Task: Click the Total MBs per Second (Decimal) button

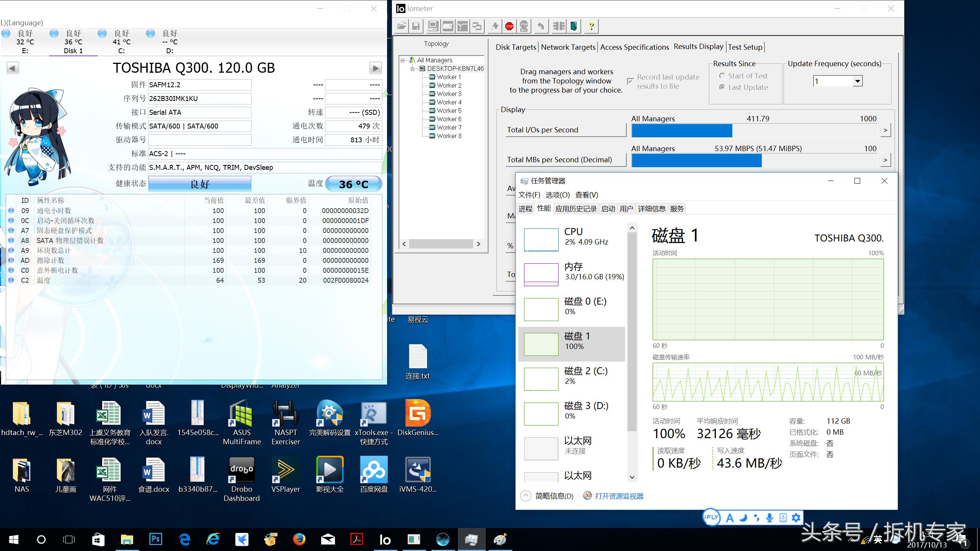Action: [x=565, y=160]
